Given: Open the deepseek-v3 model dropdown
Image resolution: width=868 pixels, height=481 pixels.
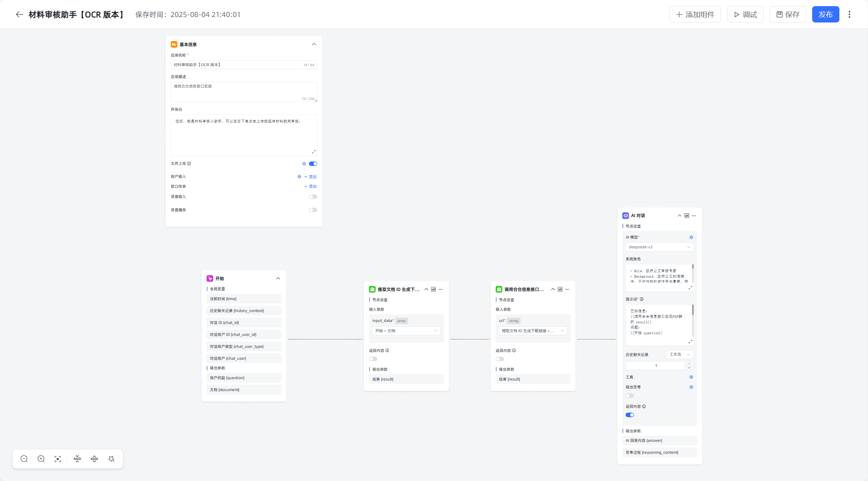Looking at the screenshot, I should pyautogui.click(x=660, y=247).
